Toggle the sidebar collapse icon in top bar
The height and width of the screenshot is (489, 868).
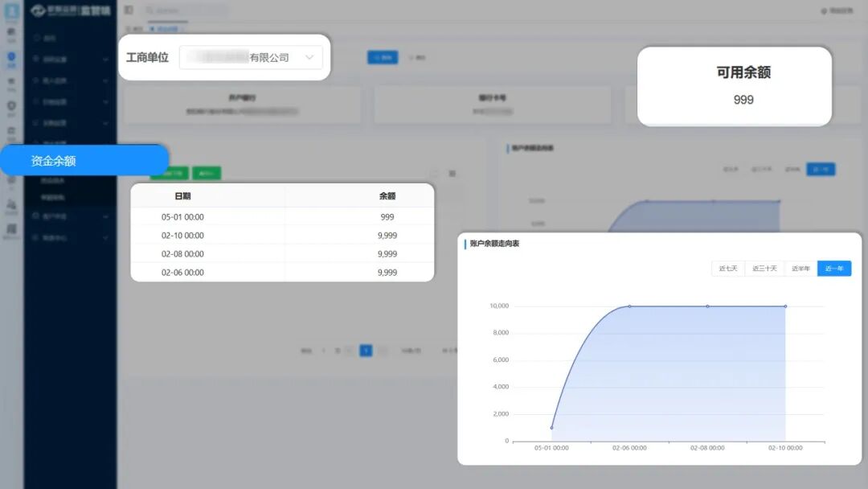click(129, 10)
